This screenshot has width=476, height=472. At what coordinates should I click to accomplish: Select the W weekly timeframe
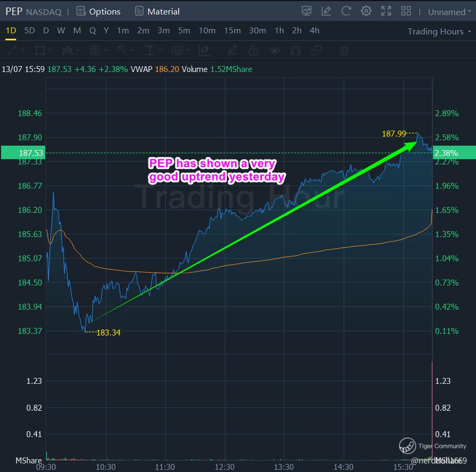coord(61,31)
